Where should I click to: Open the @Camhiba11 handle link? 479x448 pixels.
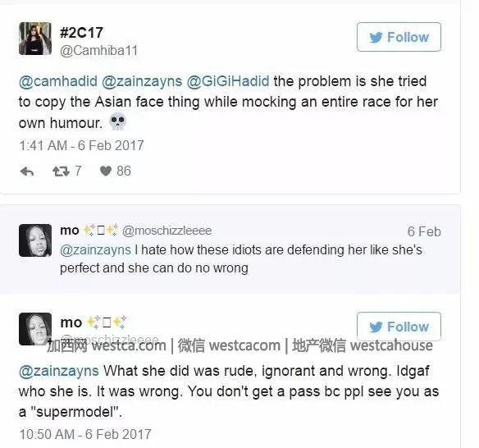98,51
